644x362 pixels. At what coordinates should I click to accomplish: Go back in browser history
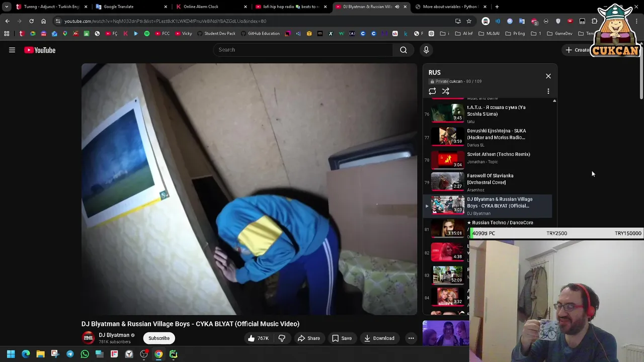[x=7, y=21]
